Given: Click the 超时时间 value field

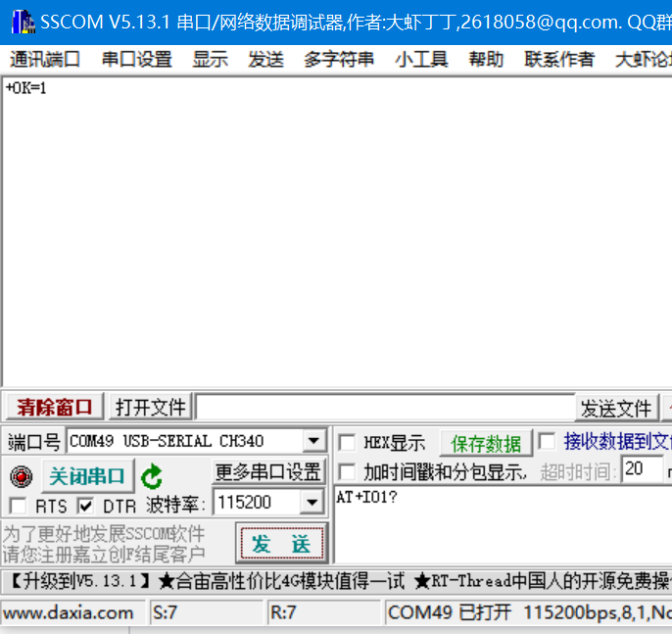Looking at the screenshot, I should (x=641, y=470).
